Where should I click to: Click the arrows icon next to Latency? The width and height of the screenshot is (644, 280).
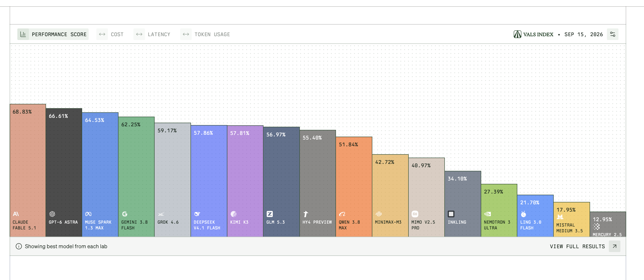[x=139, y=34]
